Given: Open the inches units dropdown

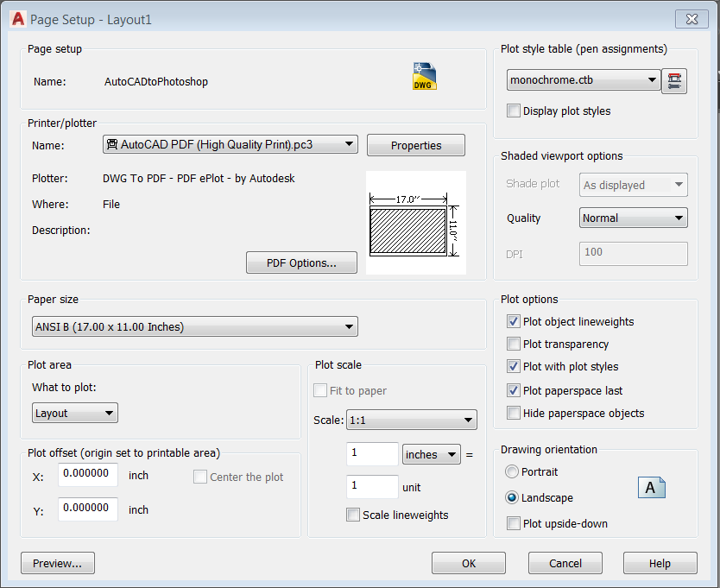Looking at the screenshot, I should [x=431, y=454].
